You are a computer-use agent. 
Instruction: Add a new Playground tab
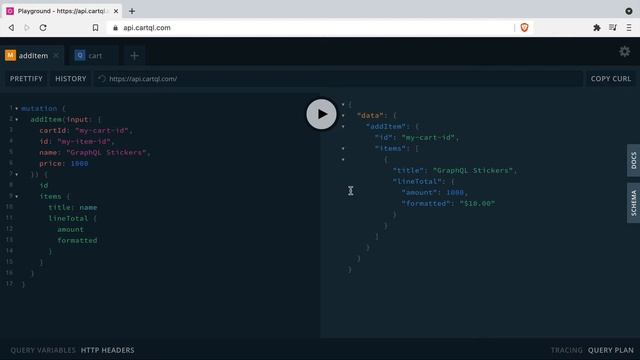pyautogui.click(x=134, y=56)
